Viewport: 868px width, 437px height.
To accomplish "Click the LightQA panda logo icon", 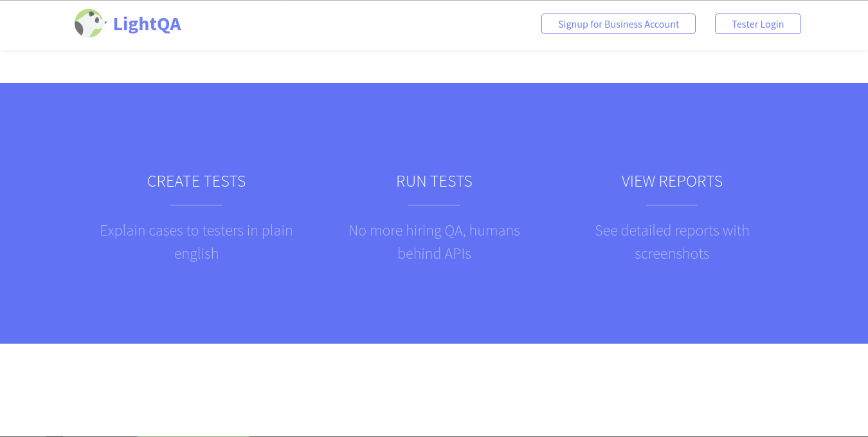I will [90, 23].
